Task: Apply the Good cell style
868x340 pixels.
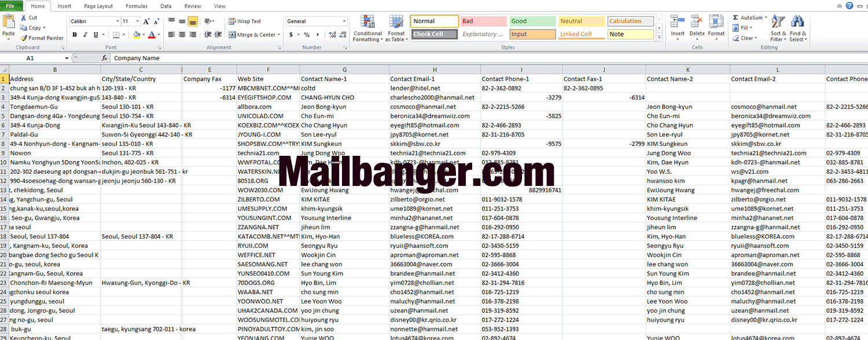Action: point(533,21)
